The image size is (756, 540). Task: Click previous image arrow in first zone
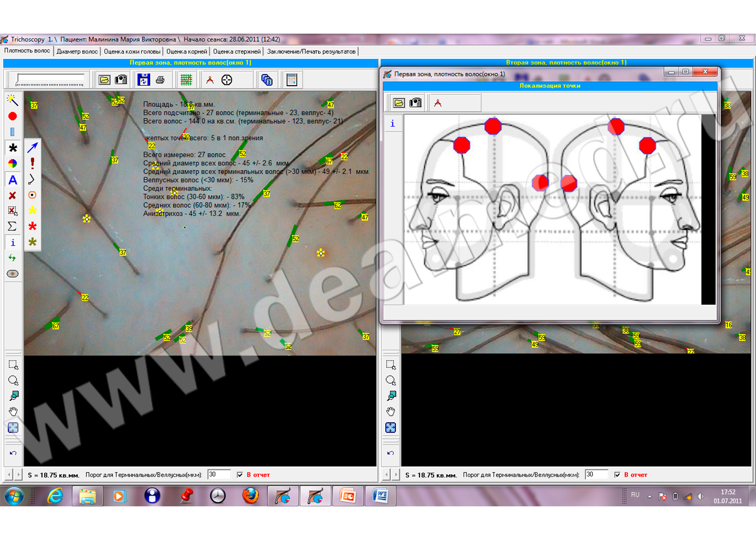(x=9, y=475)
